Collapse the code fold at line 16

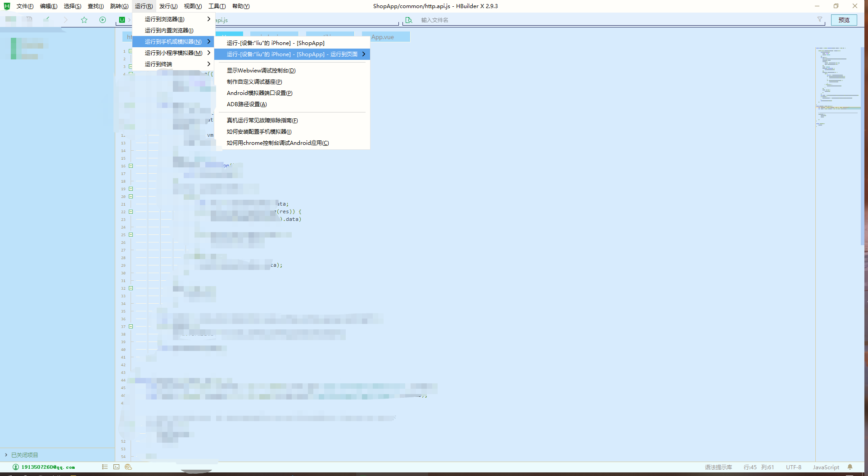(131, 166)
